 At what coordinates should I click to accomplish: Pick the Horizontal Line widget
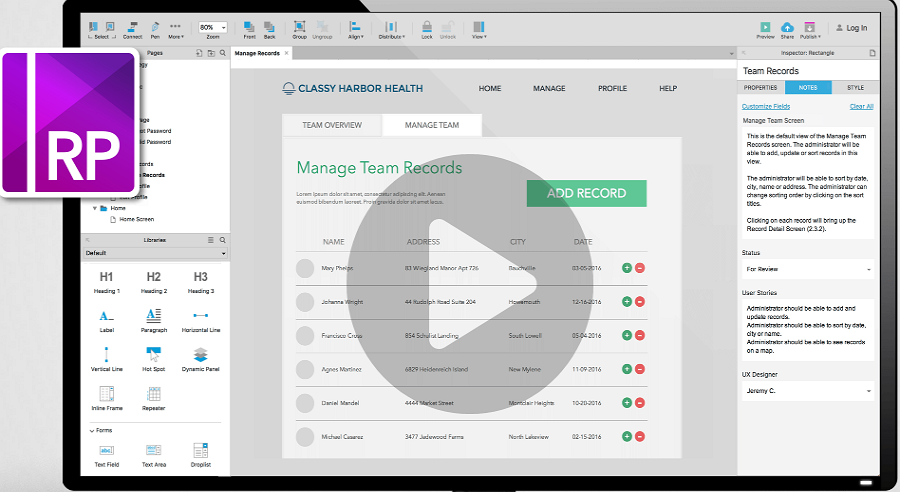(201, 321)
